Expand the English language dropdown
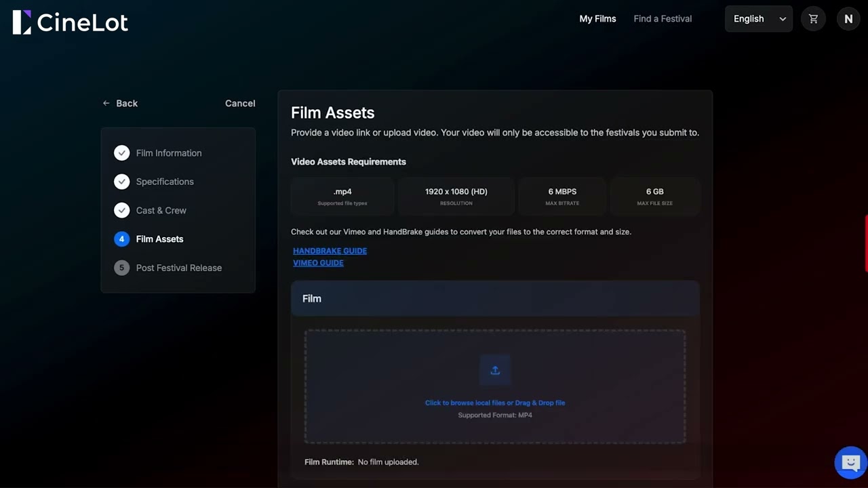Image resolution: width=868 pixels, height=488 pixels. coord(759,19)
